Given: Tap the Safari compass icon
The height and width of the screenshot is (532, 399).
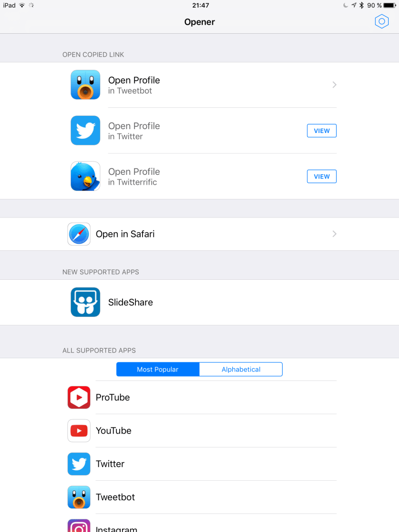Looking at the screenshot, I should click(x=79, y=234).
